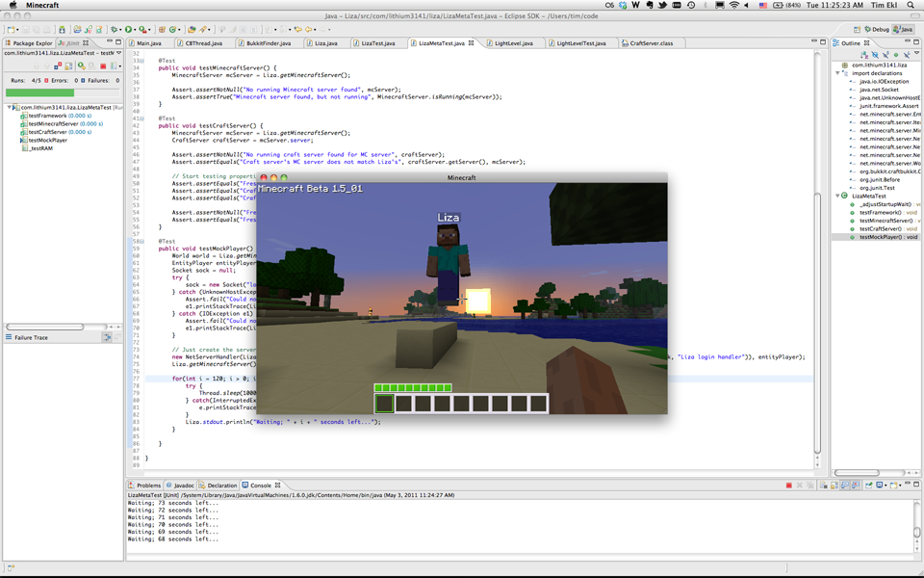Switch to BukkitFinder.java editor tab
924x578 pixels.
click(268, 43)
